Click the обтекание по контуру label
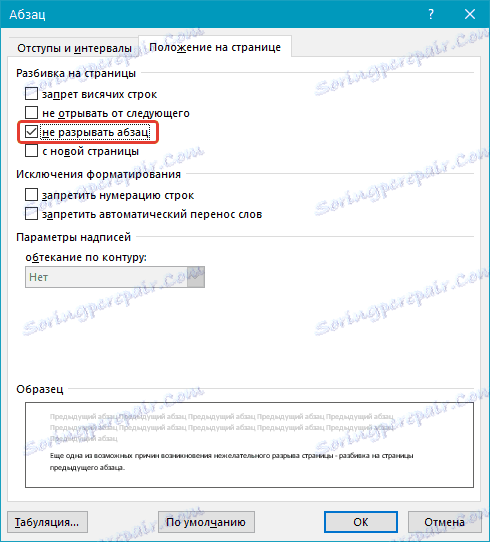Image resolution: width=490 pixels, height=542 pixels. (x=86, y=258)
